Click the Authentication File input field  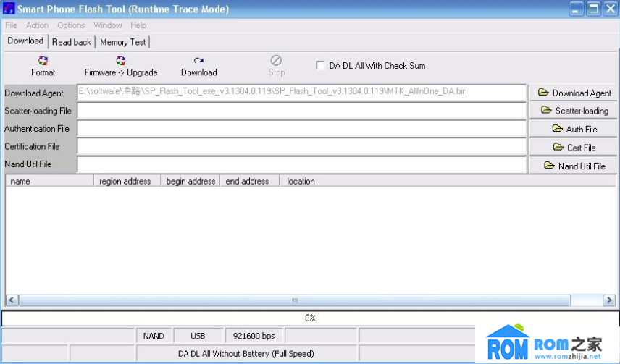pos(302,128)
